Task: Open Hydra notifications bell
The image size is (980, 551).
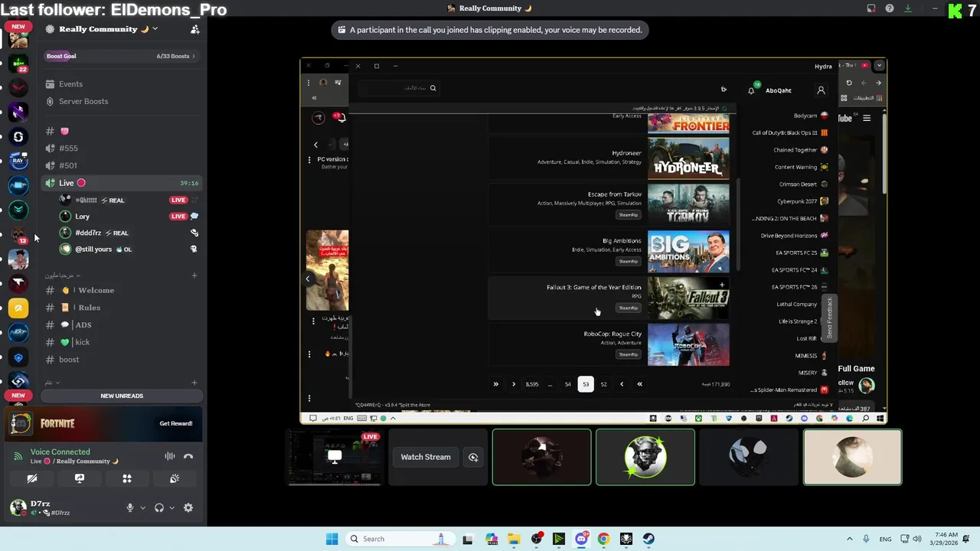Action: pos(751,90)
